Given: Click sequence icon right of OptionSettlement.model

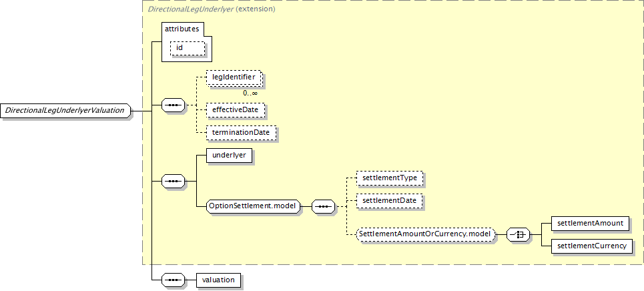Looking at the screenshot, I should tap(324, 206).
